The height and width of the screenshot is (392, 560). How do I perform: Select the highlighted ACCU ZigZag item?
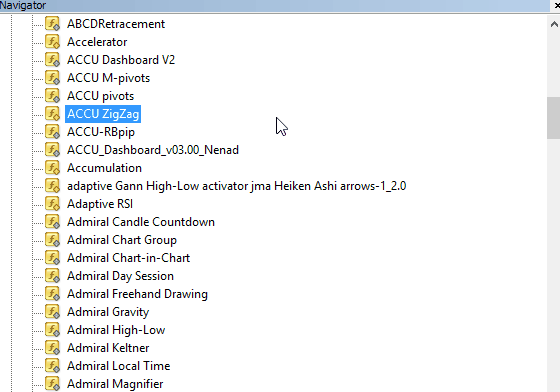[103, 114]
